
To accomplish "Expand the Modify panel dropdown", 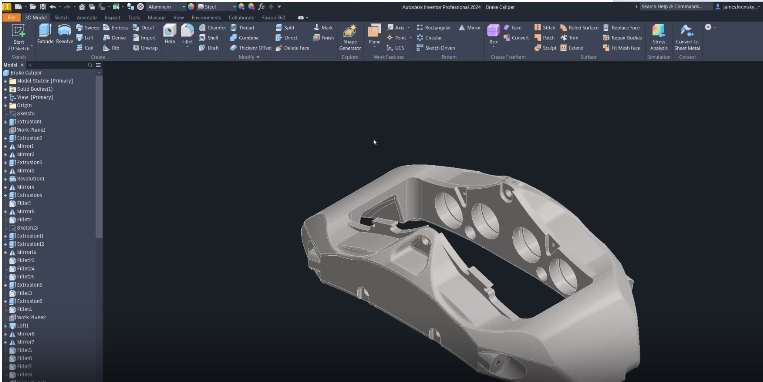I will tap(249, 57).
